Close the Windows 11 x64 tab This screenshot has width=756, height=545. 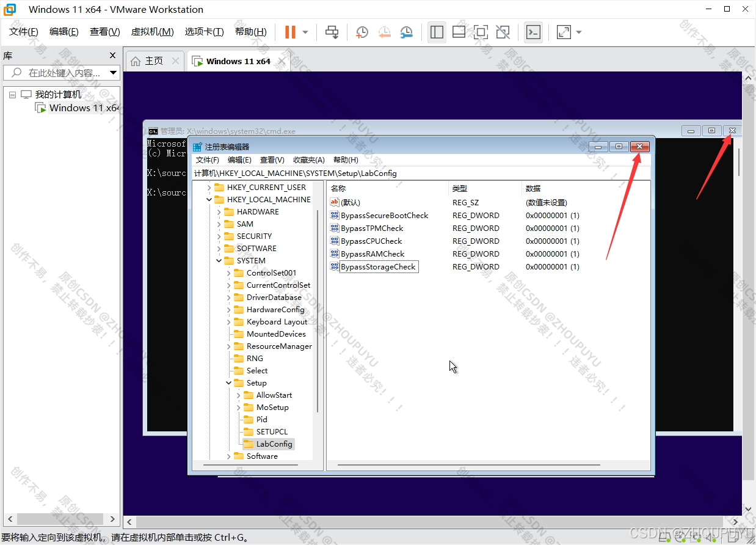click(x=282, y=61)
